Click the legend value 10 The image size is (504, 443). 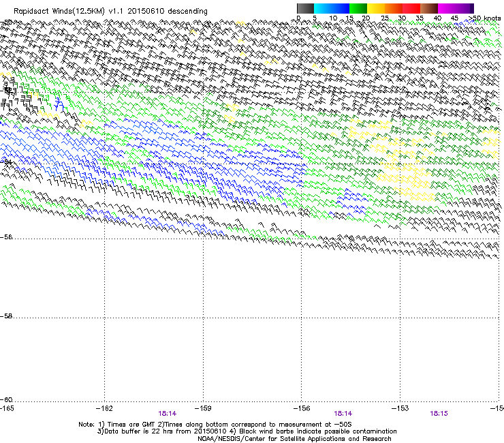tap(333, 18)
